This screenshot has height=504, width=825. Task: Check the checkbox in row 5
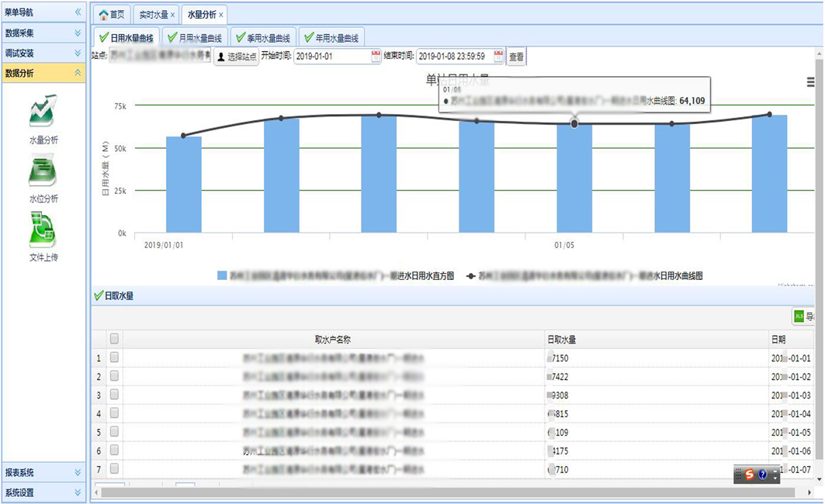(114, 431)
